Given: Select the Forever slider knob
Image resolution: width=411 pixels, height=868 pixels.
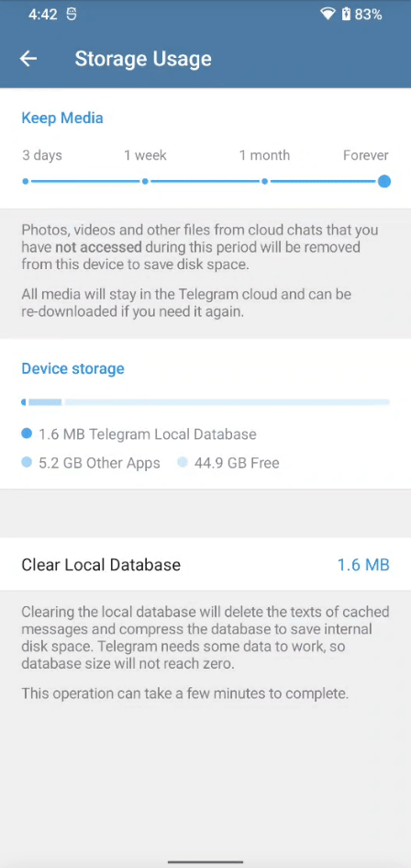Looking at the screenshot, I should pyautogui.click(x=383, y=181).
